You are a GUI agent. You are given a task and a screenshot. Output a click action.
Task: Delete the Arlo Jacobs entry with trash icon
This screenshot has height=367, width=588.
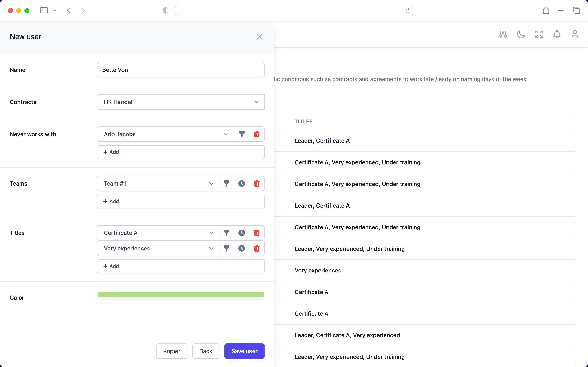(x=257, y=134)
